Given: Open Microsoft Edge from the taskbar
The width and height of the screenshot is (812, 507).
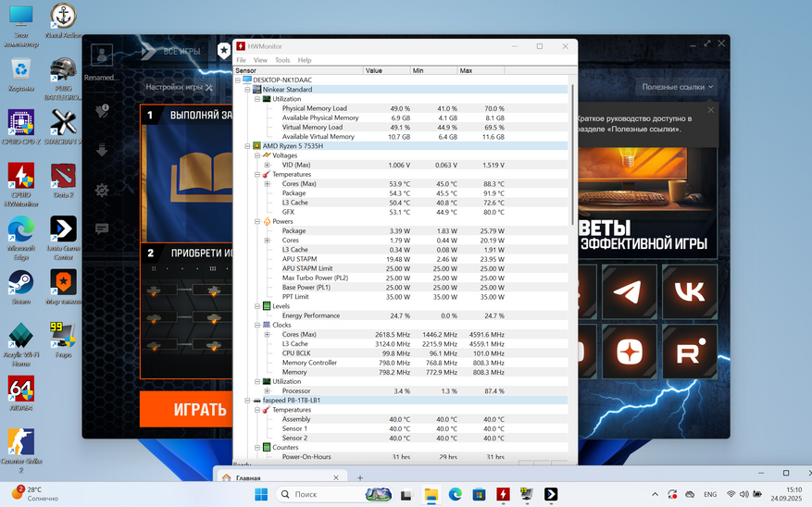Looking at the screenshot, I should [x=455, y=495].
